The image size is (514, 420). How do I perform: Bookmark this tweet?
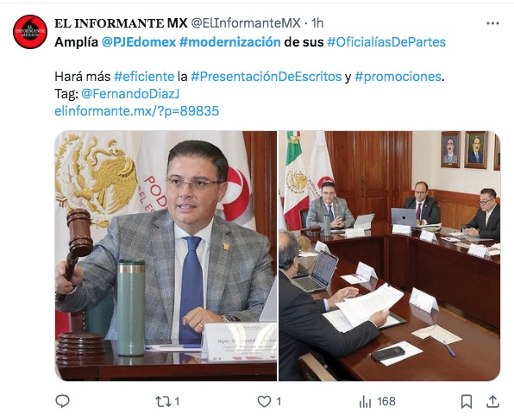pos(467,401)
